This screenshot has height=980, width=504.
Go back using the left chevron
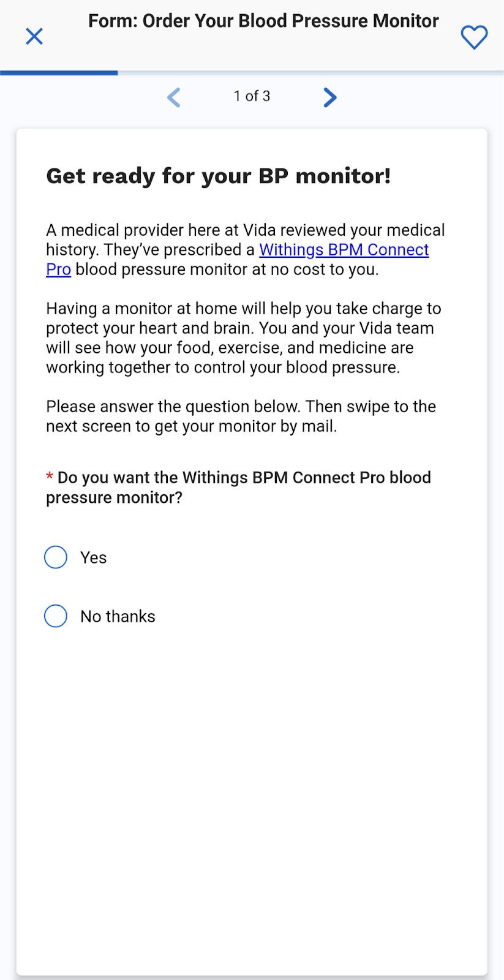pos(174,97)
